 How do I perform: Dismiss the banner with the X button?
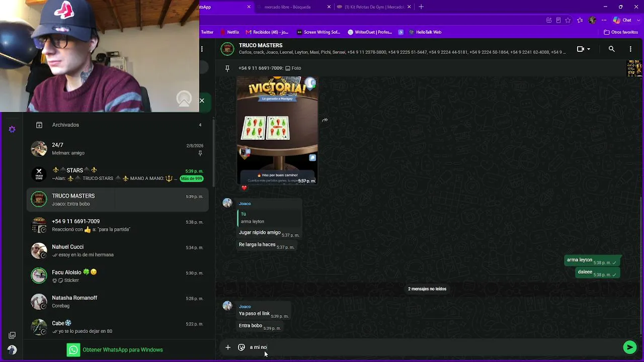pos(202,101)
